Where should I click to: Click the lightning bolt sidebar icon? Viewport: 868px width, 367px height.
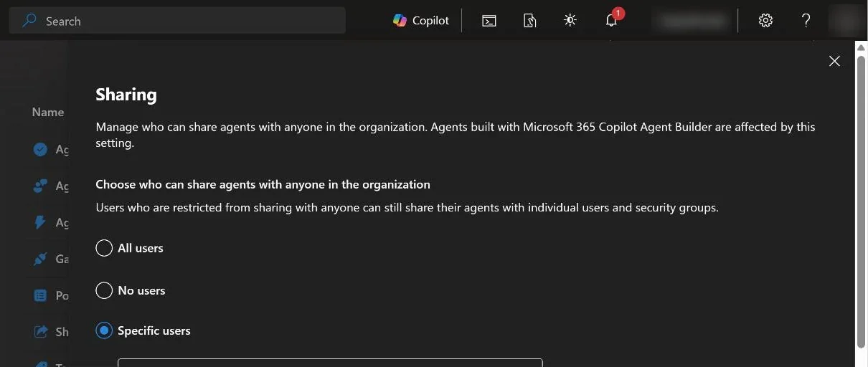point(40,222)
